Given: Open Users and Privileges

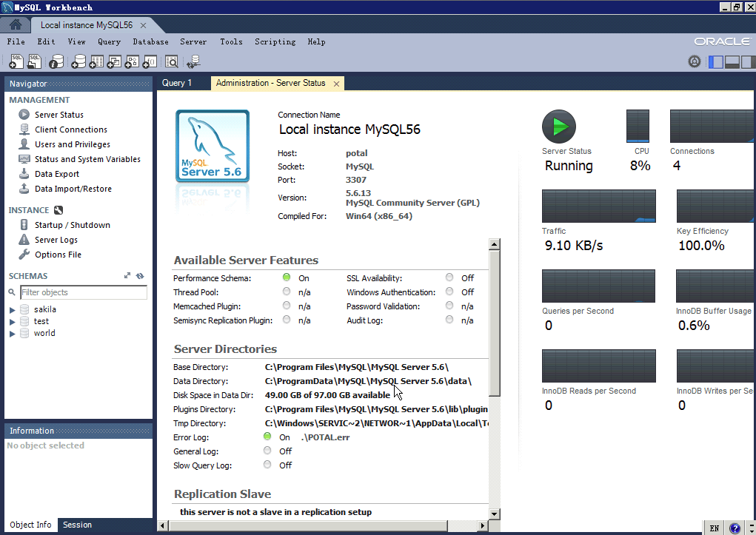Looking at the screenshot, I should click(73, 144).
